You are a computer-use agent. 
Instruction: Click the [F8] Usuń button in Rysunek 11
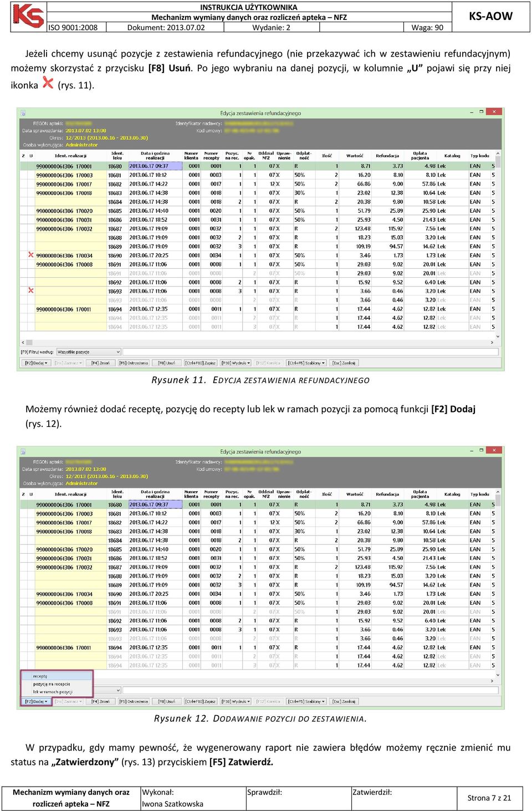coord(166,363)
